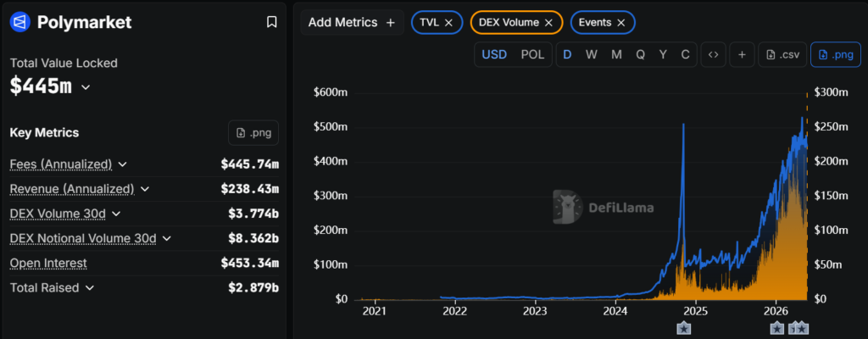Download chart image as .png
Viewport: 868px width, 339px height.
pyautogui.click(x=835, y=55)
